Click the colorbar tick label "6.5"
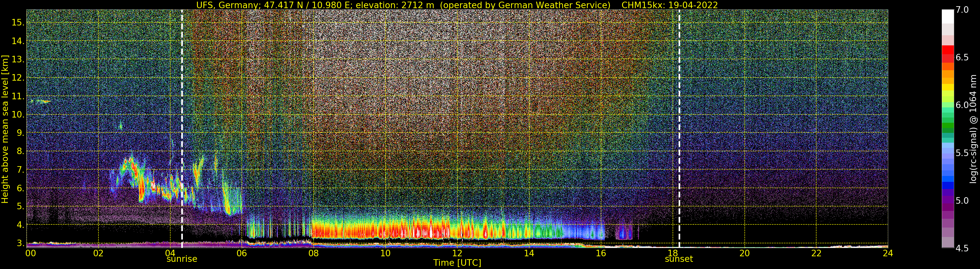Viewport: 980px width, 269px height. [x=962, y=57]
